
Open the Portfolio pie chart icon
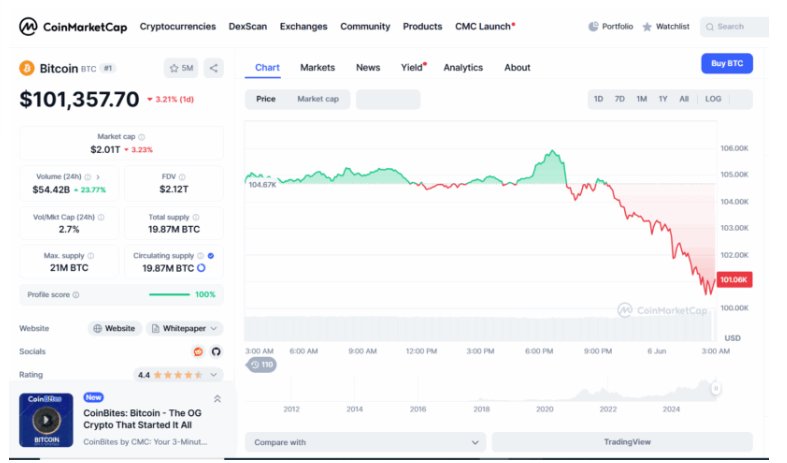click(593, 27)
